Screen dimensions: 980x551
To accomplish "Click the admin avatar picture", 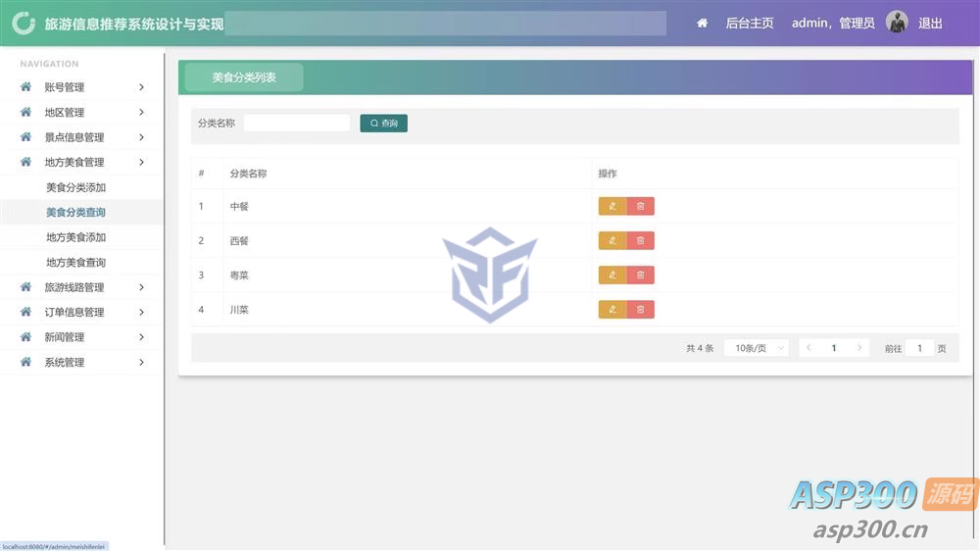I will pos(897,23).
